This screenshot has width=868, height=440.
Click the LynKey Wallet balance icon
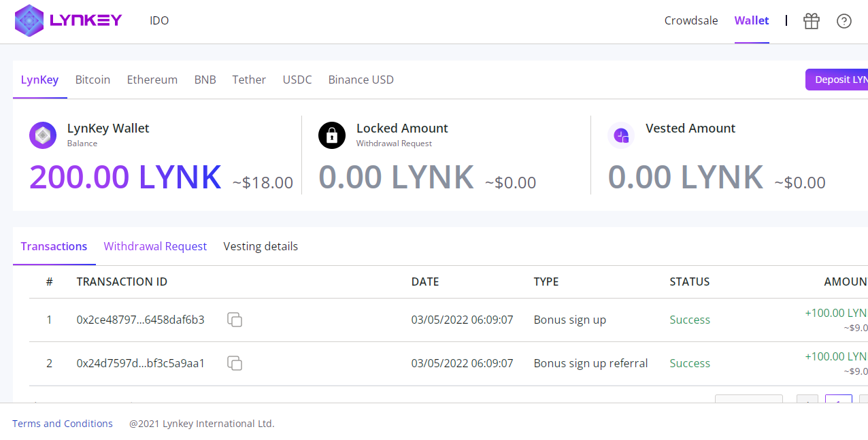click(x=43, y=135)
